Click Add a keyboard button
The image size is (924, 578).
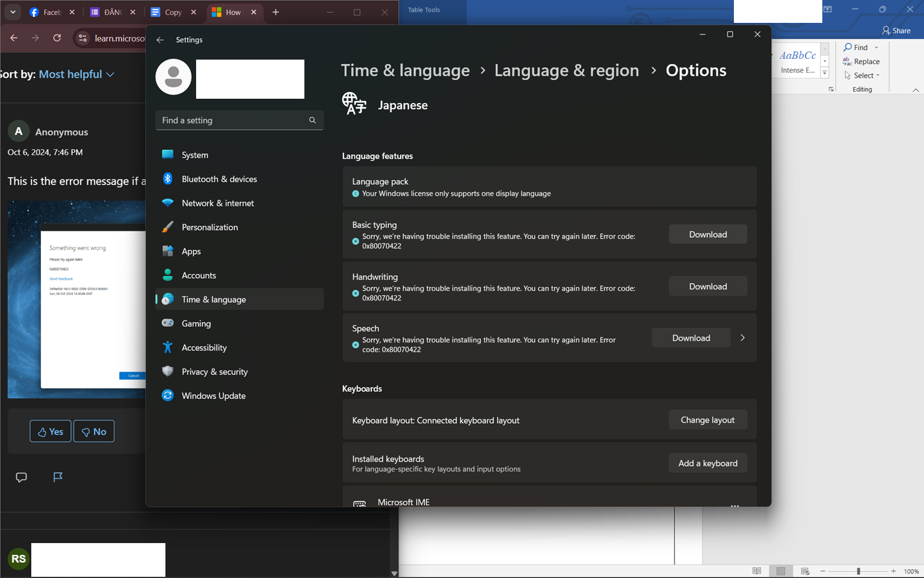708,463
